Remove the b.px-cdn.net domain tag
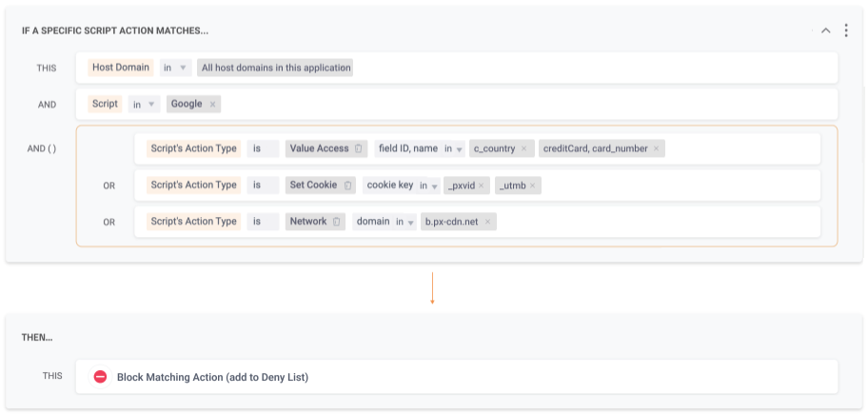Screen dimensions: 868x414 [487, 222]
